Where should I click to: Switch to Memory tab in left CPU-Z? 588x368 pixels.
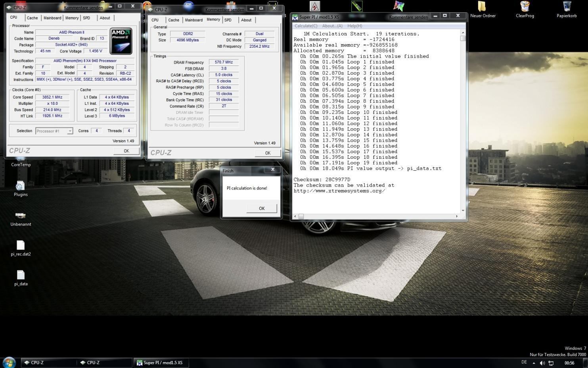72,18
